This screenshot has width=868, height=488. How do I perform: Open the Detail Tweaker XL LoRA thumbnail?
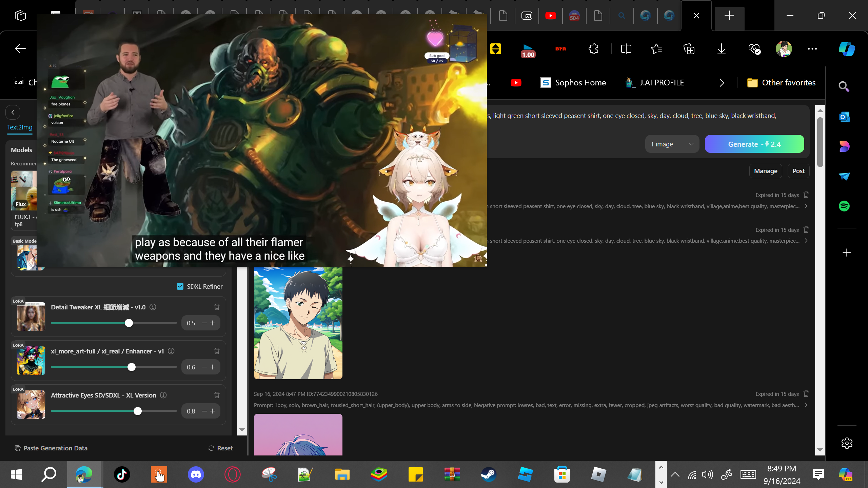[31, 317]
